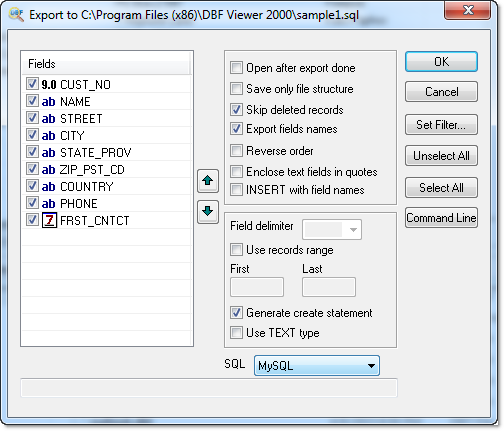Click the date type icon beside FRST_CNTCT

coord(49,220)
